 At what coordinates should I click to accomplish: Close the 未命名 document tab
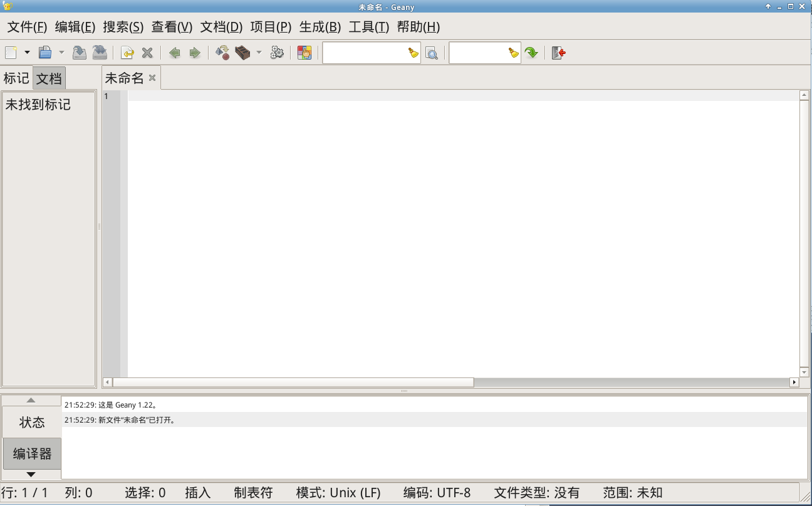152,78
